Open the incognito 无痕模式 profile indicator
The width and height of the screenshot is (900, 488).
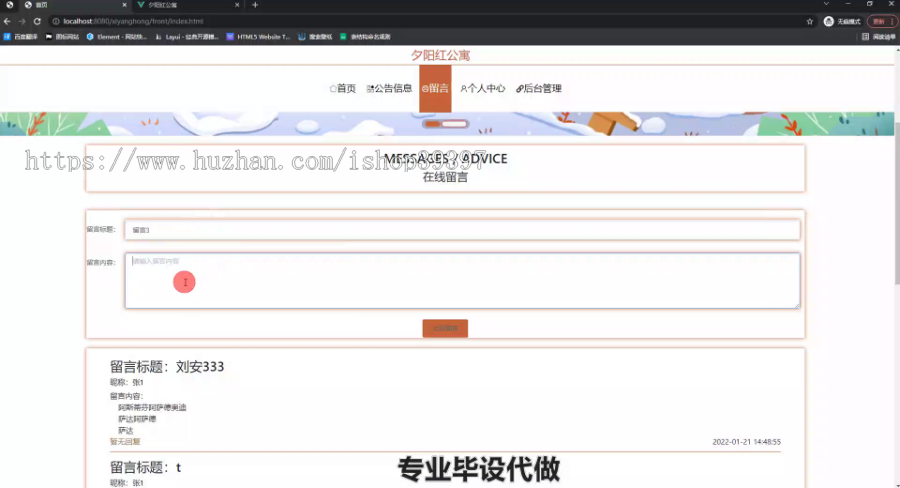click(842, 21)
